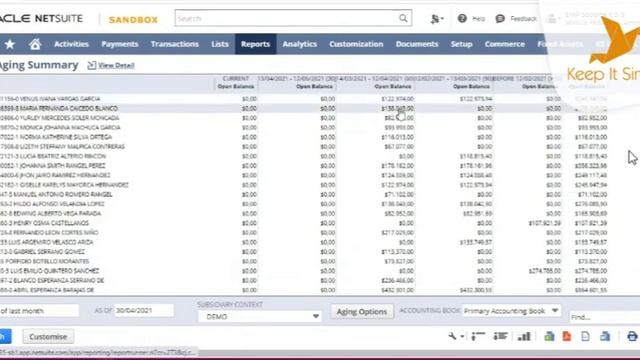Select the PORFIDIO BOTELLO MORANTES row
Viewport: 640px width, 360px height.
[304, 261]
